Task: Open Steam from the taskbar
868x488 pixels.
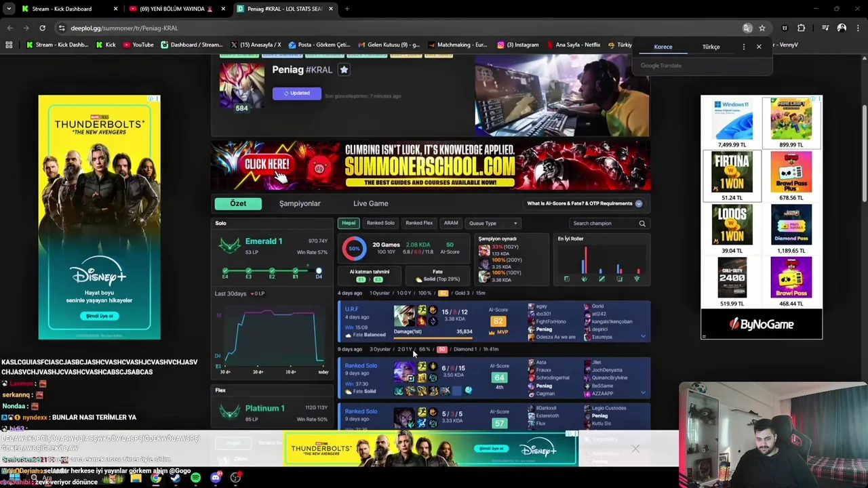Action: coord(176,478)
